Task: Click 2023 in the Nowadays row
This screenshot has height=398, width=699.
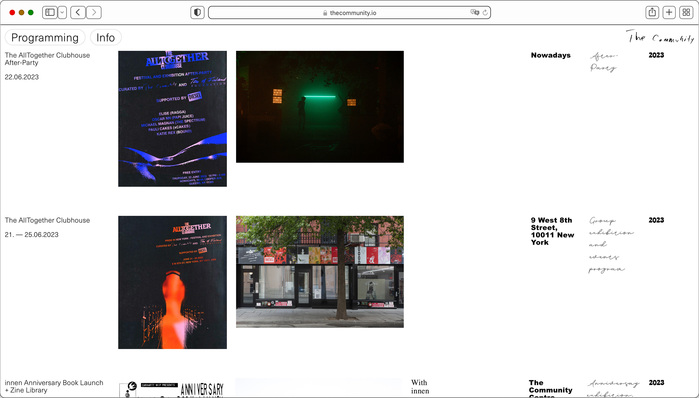Action: point(656,55)
